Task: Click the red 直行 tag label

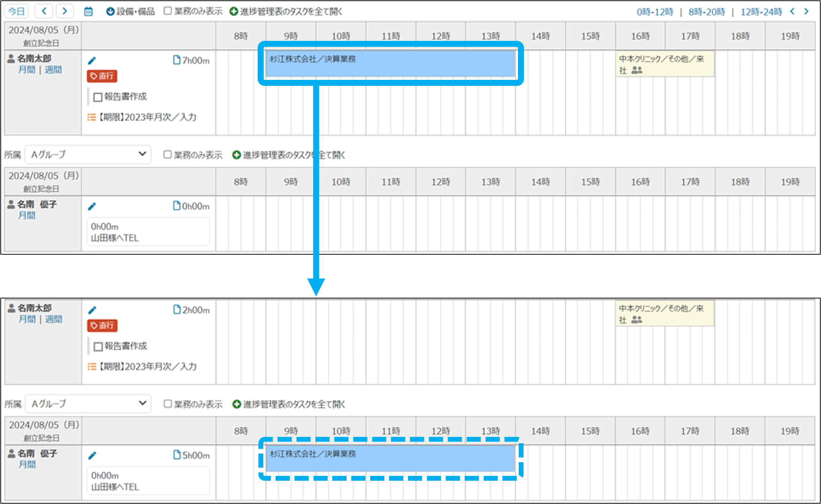Action: pyautogui.click(x=102, y=76)
